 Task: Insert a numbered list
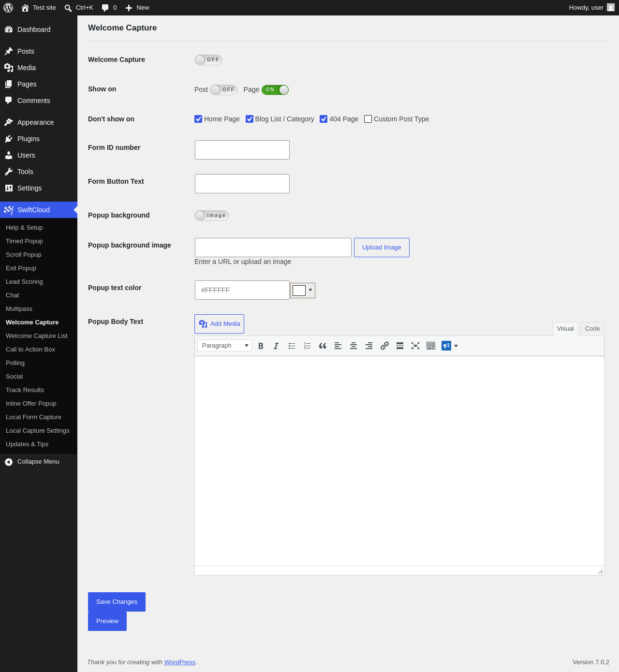pyautogui.click(x=307, y=346)
